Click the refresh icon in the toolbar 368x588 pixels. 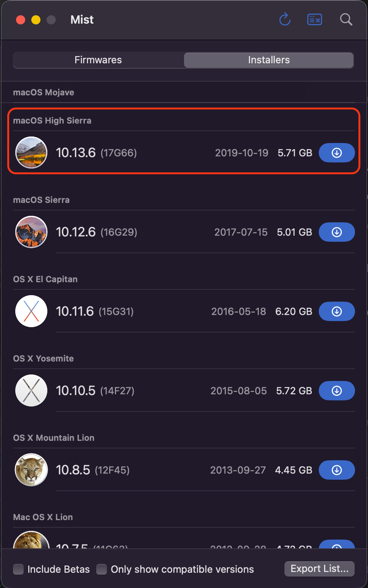pyautogui.click(x=285, y=19)
